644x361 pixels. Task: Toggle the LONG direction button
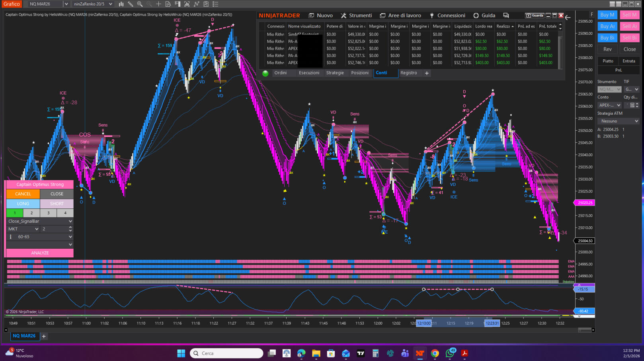pyautogui.click(x=23, y=204)
